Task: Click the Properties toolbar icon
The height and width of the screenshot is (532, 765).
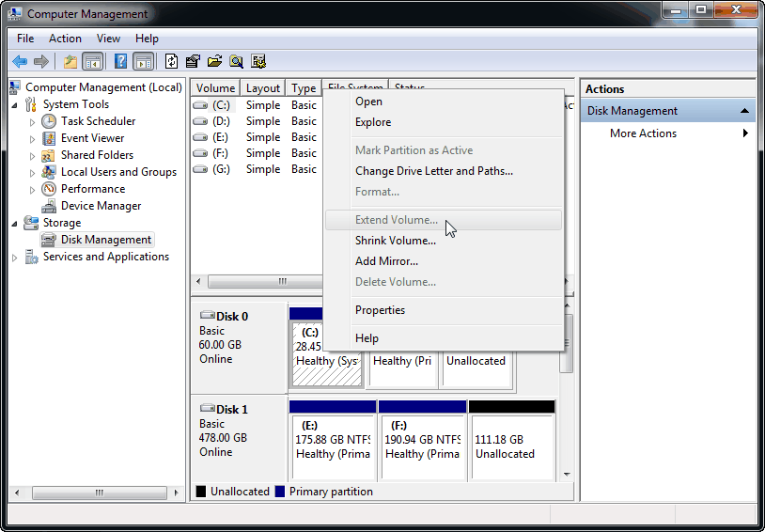Action: tap(193, 61)
